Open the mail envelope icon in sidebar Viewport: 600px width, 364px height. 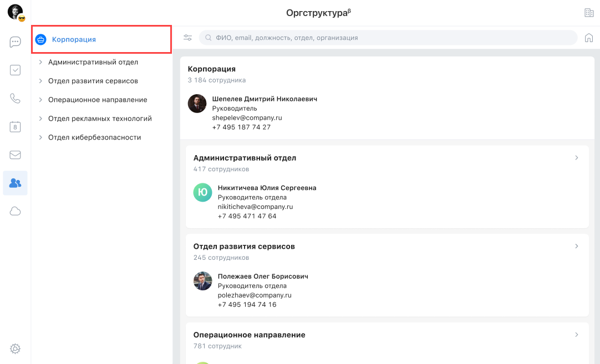(x=16, y=155)
